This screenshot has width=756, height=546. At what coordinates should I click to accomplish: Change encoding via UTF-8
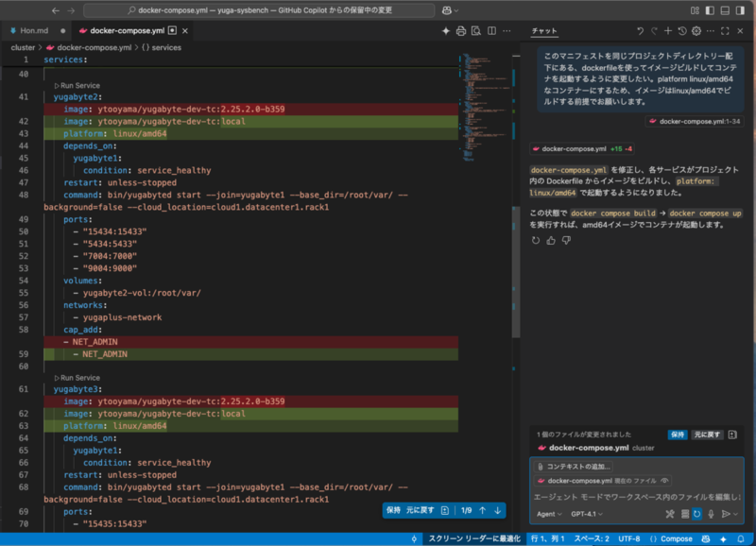pos(629,538)
